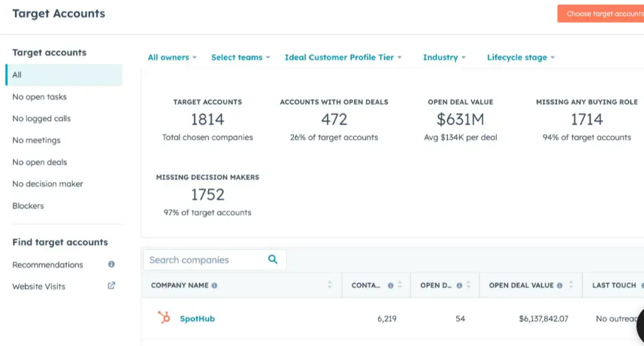644x346 pixels.
Task: Click the Recommendations info icon
Action: click(111, 264)
